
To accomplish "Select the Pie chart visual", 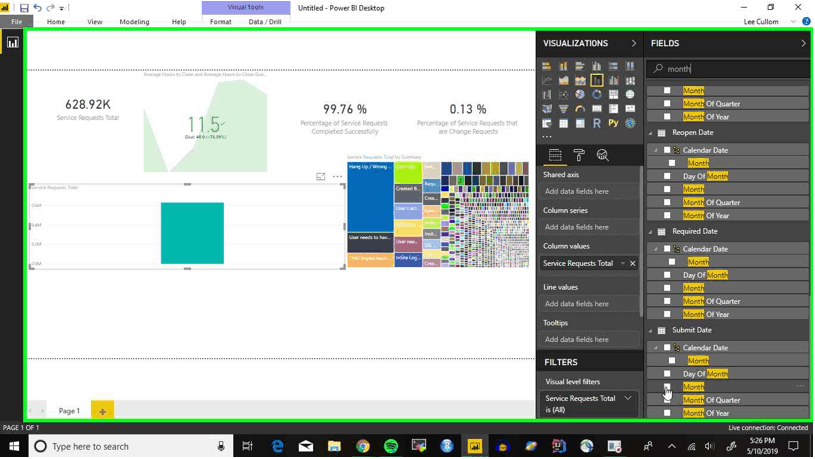I will point(580,95).
